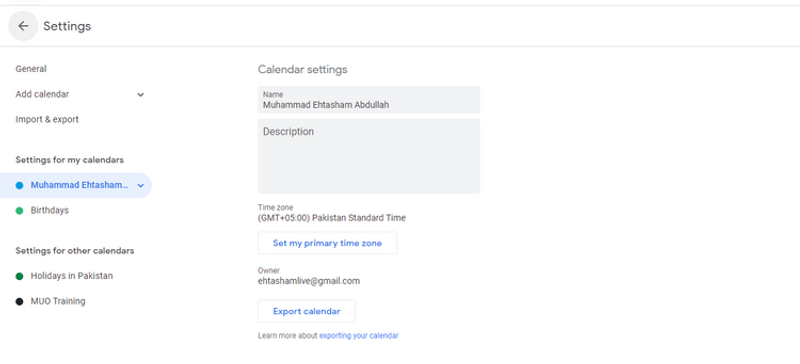800x364 pixels.
Task: Collapse the Muhammad Ehtasham calendar chevron
Action: click(x=141, y=185)
